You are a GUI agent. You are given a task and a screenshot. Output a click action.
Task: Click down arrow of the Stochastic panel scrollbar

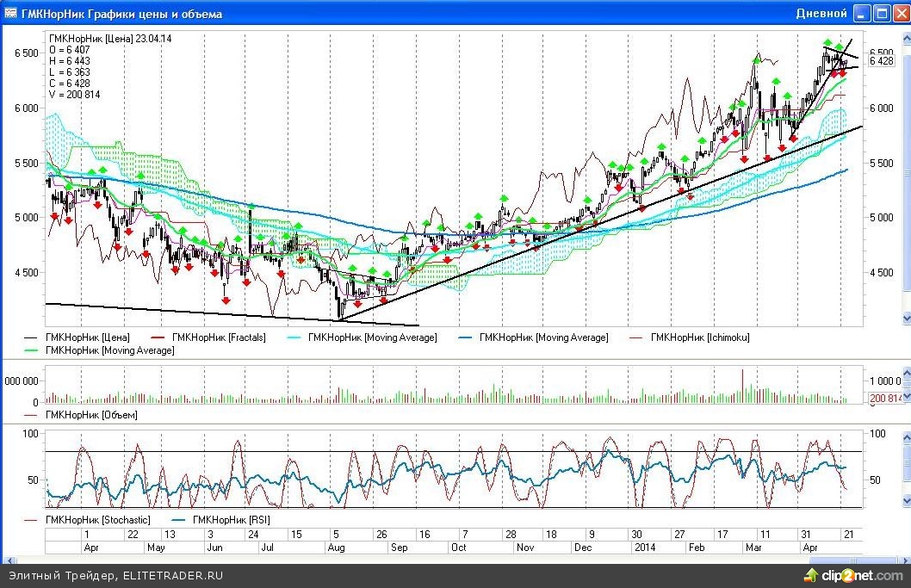click(906, 502)
